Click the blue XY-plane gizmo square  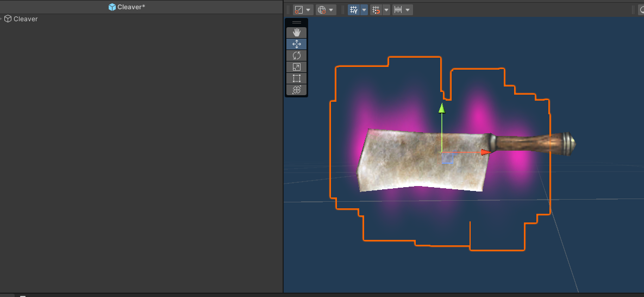[x=447, y=158]
